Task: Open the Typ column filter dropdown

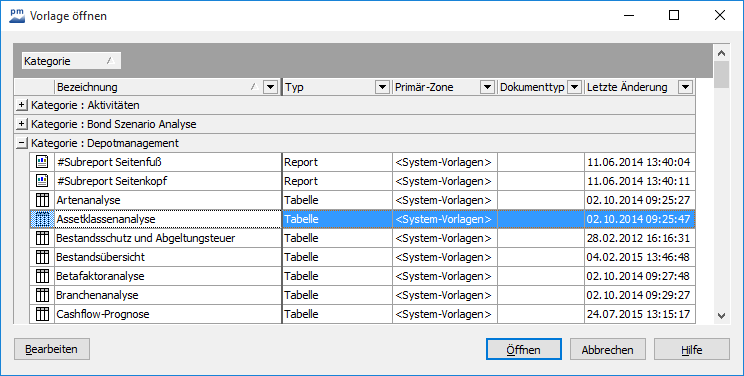Action: coord(382,87)
